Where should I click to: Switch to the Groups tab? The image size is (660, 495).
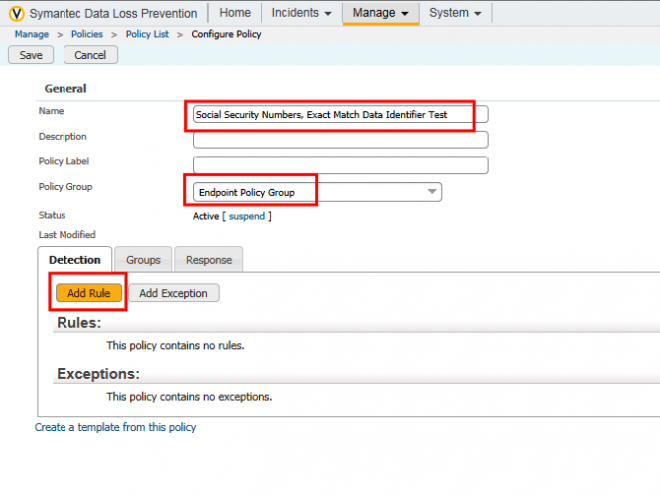click(x=143, y=260)
